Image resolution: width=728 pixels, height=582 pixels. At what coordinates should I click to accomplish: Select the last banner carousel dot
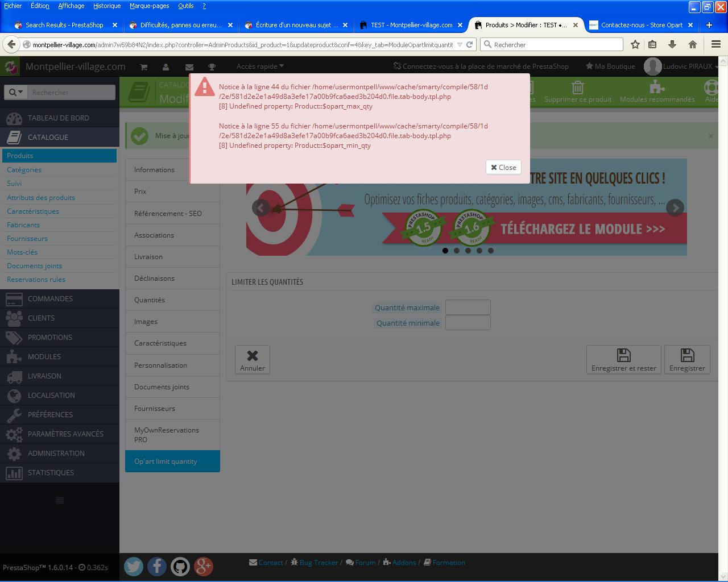(491, 250)
